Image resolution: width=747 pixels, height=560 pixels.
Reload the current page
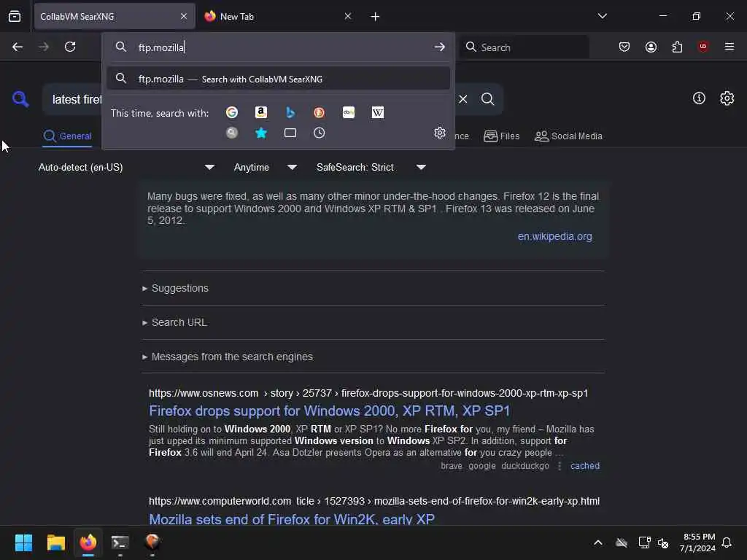[70, 47]
